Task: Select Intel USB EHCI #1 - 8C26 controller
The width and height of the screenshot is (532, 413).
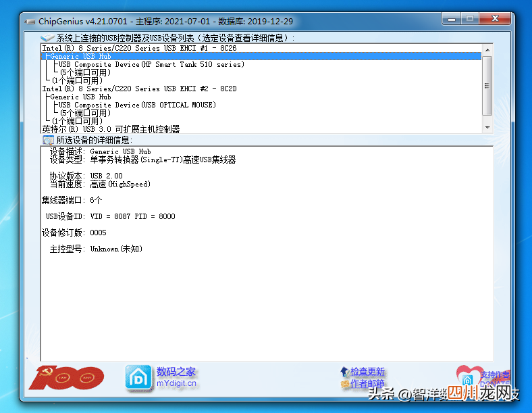Action: [x=139, y=48]
